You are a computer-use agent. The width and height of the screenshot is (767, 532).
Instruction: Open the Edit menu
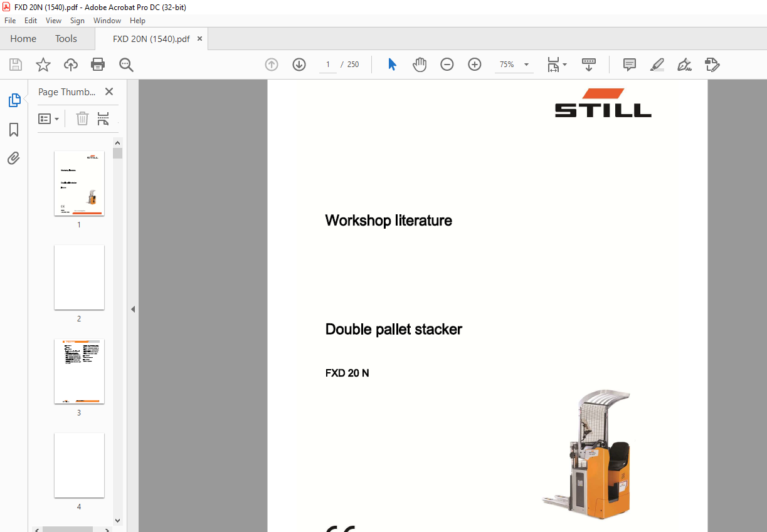click(x=31, y=21)
